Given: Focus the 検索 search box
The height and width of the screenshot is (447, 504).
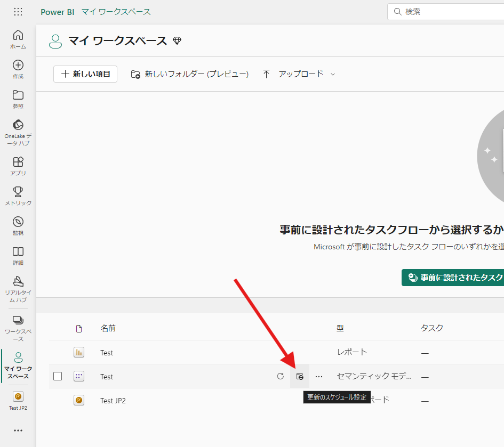Looking at the screenshot, I should [445, 12].
